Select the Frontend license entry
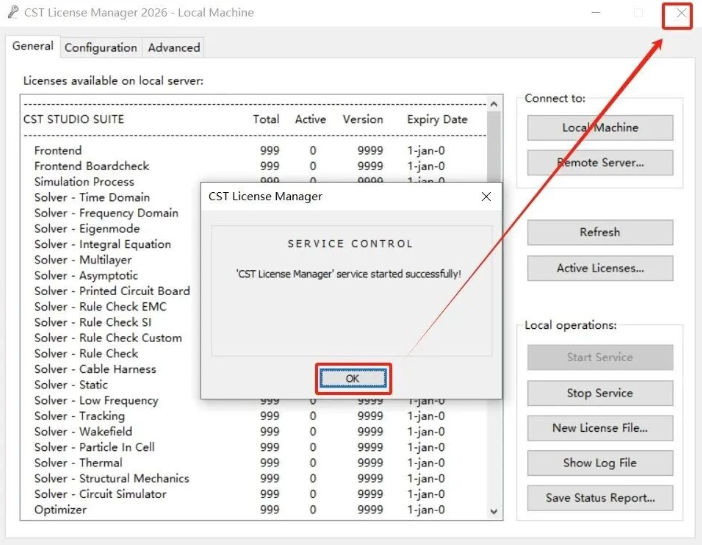The image size is (702, 545). point(58,151)
